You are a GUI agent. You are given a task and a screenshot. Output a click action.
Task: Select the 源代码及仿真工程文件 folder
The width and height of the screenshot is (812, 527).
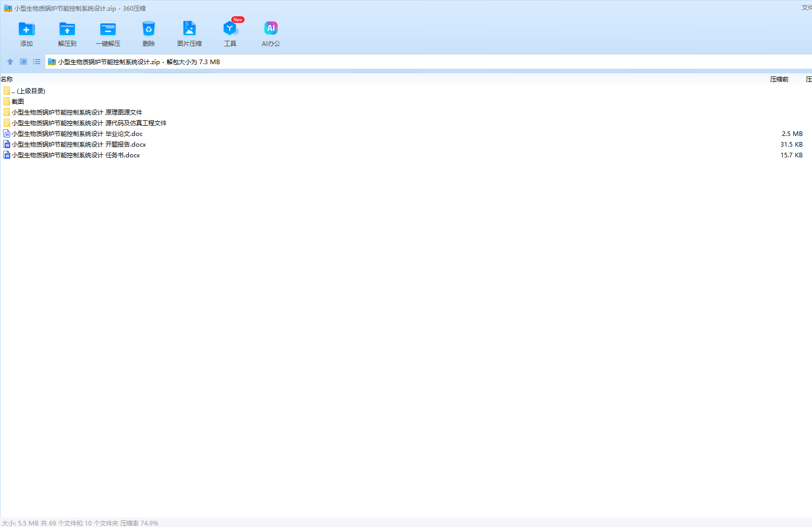pyautogui.click(x=89, y=123)
